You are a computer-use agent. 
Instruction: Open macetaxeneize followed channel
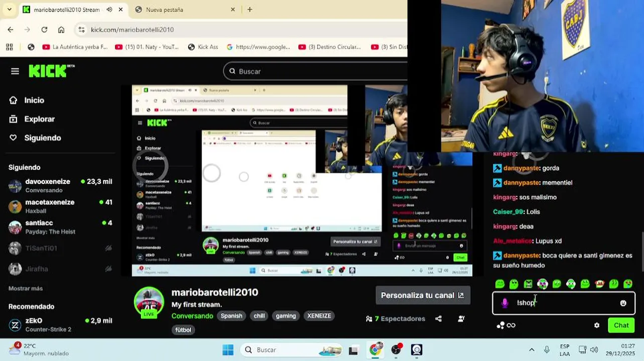[60, 206]
